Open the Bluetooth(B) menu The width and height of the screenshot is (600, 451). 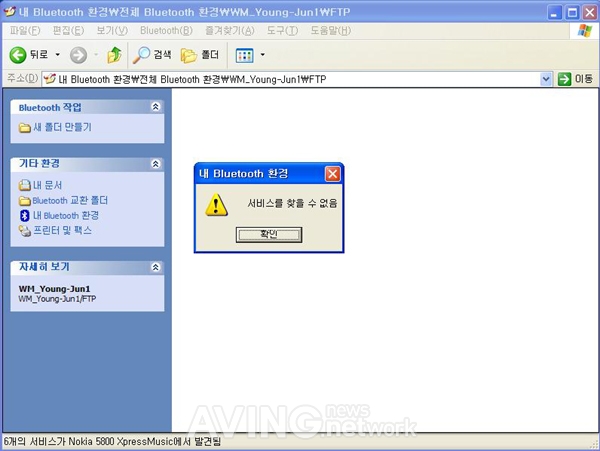[x=166, y=31]
